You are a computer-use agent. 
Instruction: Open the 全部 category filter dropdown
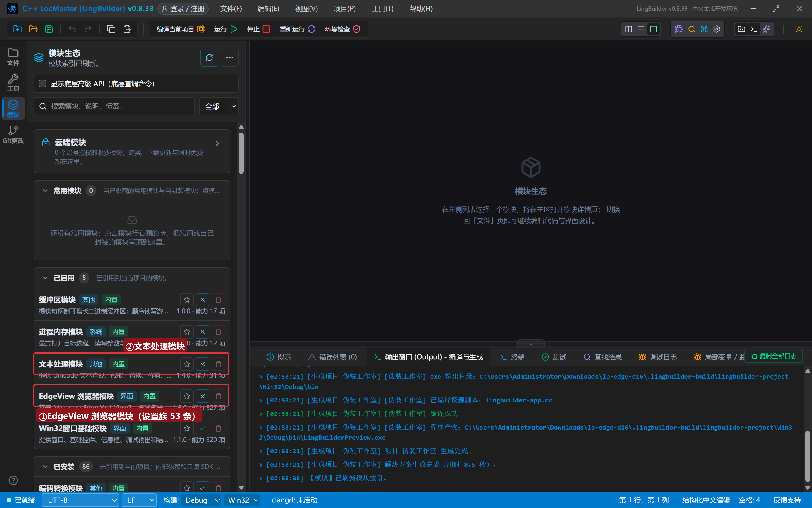coord(219,106)
